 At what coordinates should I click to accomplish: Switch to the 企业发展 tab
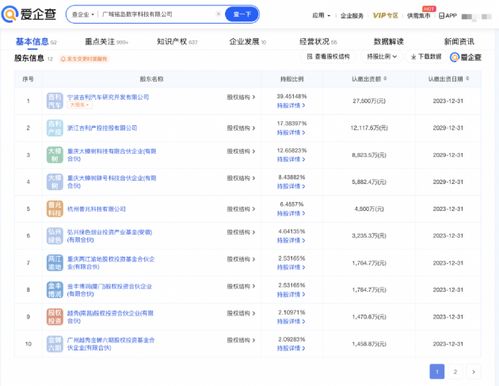(x=244, y=42)
